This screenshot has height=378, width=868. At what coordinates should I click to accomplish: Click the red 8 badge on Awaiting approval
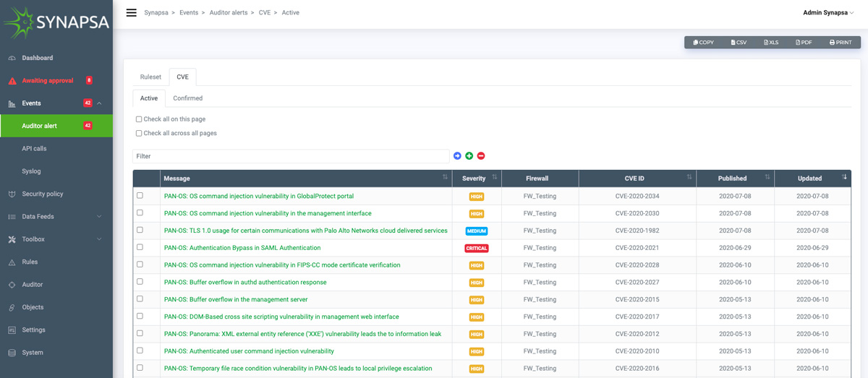point(89,80)
